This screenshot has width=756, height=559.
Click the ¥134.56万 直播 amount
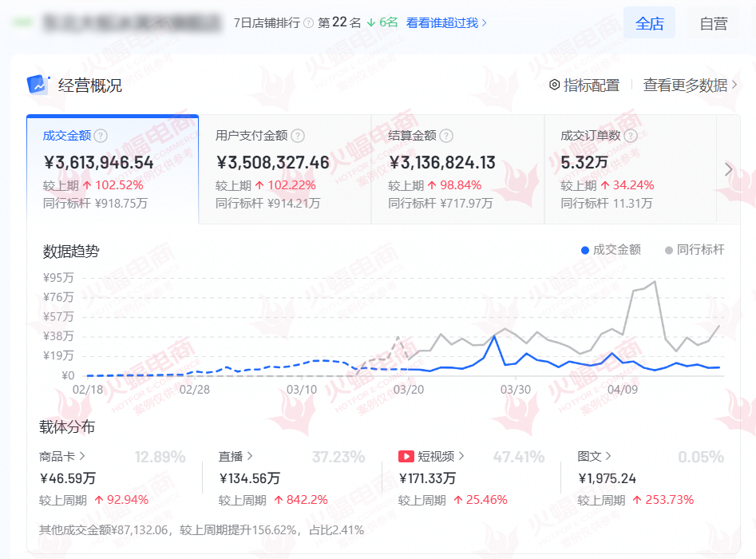pyautogui.click(x=249, y=478)
